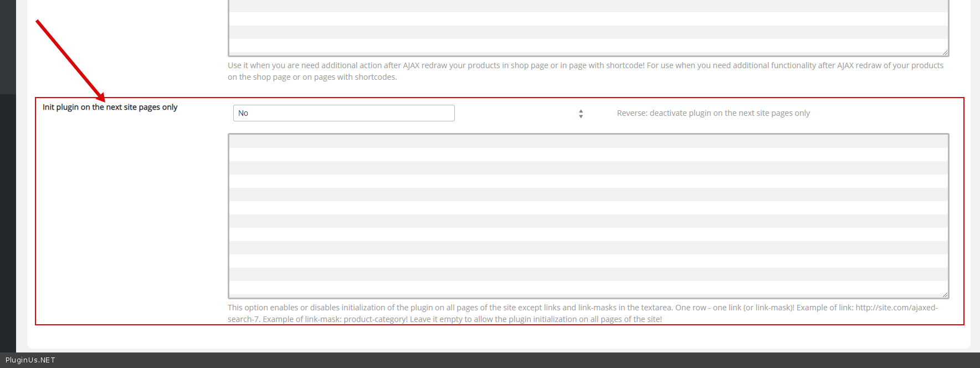Click the dark footer bar right of PluginUs.NET
Image resolution: width=980 pixels, height=368 pixels.
coord(499,360)
